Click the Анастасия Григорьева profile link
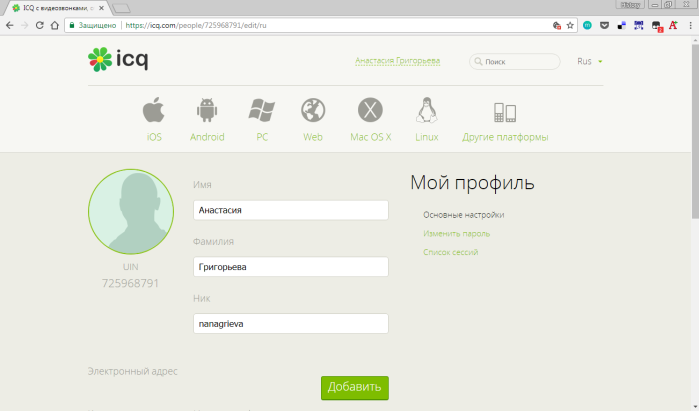699x411 pixels. (398, 61)
